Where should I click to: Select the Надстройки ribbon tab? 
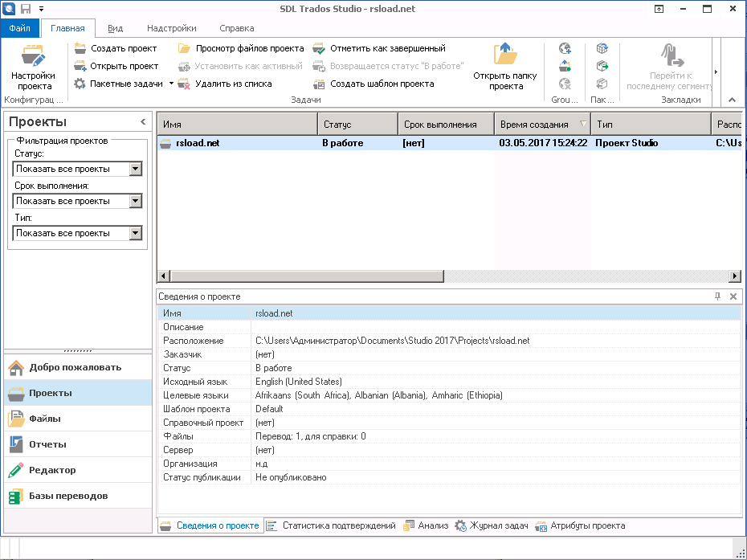point(172,28)
